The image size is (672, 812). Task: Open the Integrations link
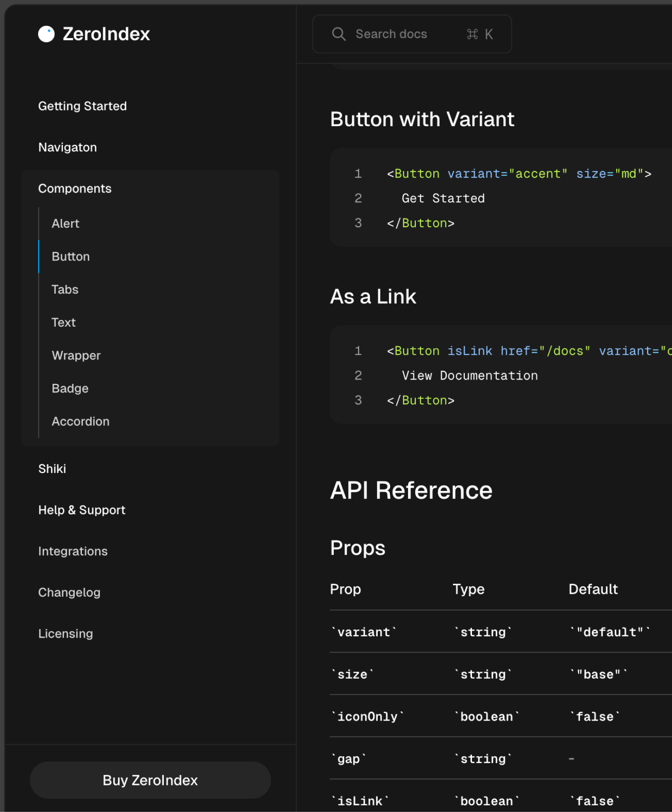(73, 551)
